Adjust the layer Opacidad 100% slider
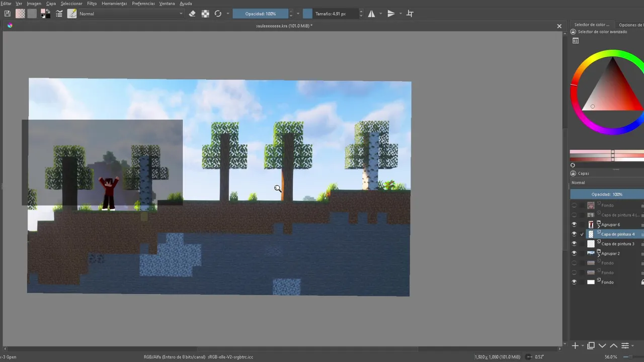644x362 pixels. [607, 194]
